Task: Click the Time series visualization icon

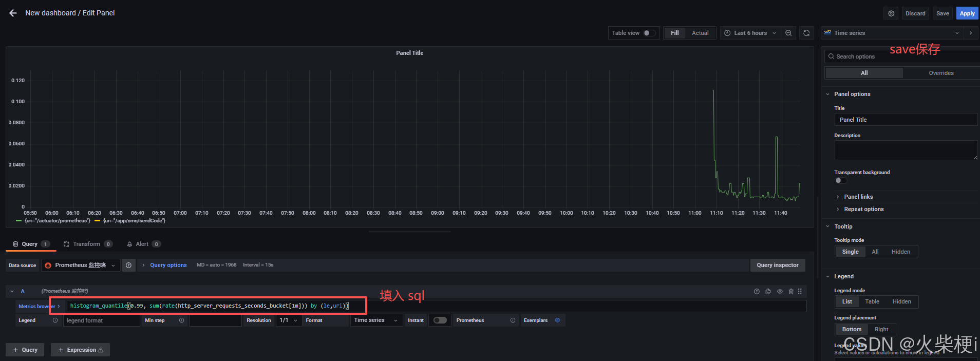Action: click(827, 32)
